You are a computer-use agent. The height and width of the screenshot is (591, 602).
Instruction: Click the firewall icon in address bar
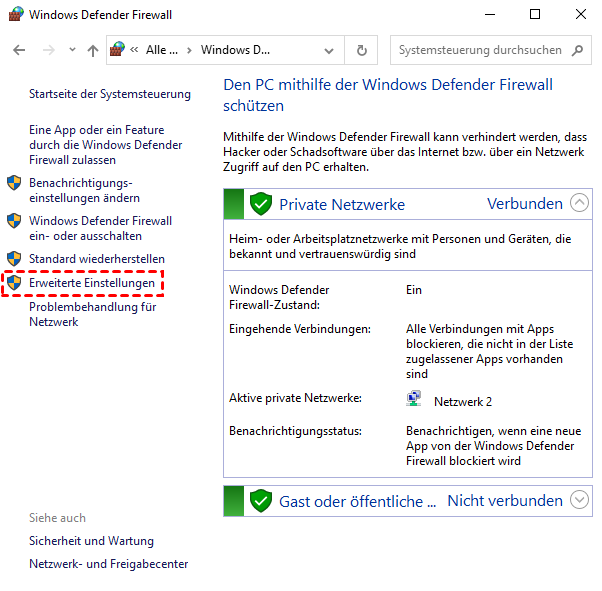tap(117, 50)
